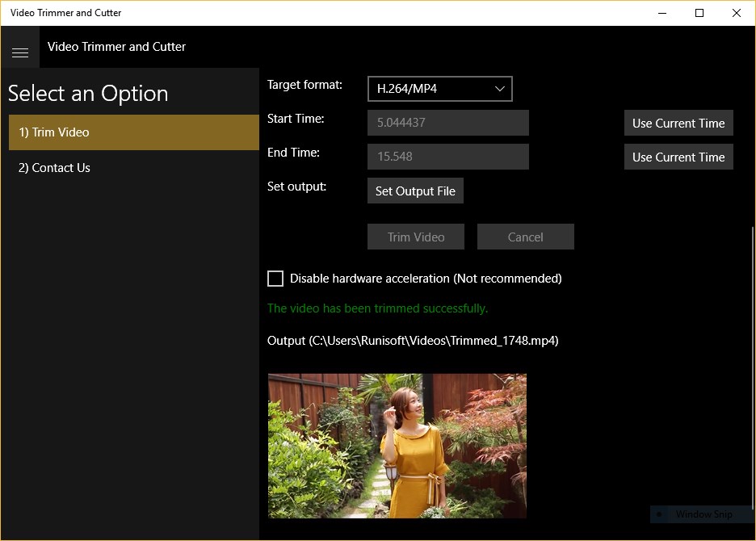
Task: Use Current Time for End Time
Action: 678,157
